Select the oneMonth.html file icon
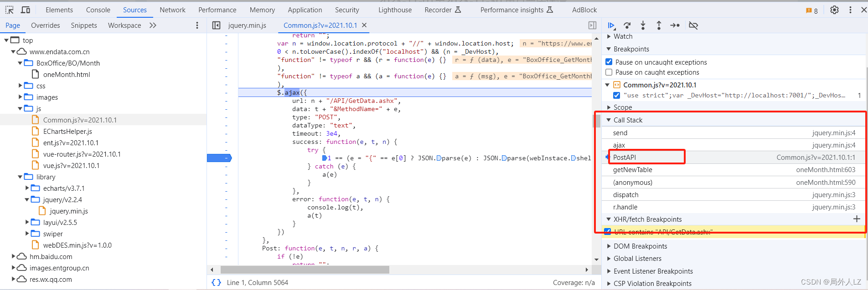Screen dimensions: 868x290 pyautogui.click(x=36, y=74)
